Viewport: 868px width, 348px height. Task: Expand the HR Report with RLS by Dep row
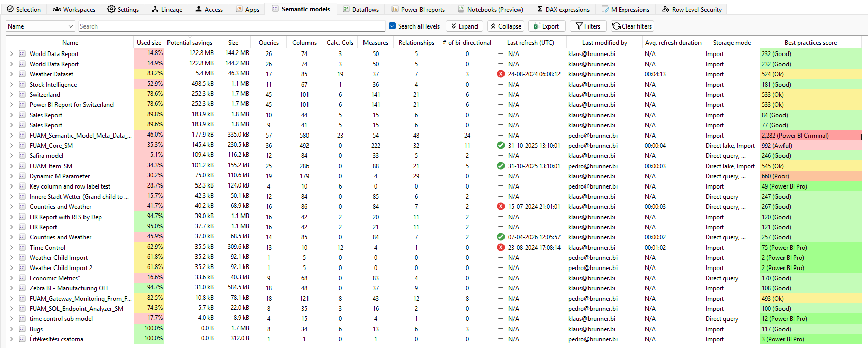coord(11,217)
